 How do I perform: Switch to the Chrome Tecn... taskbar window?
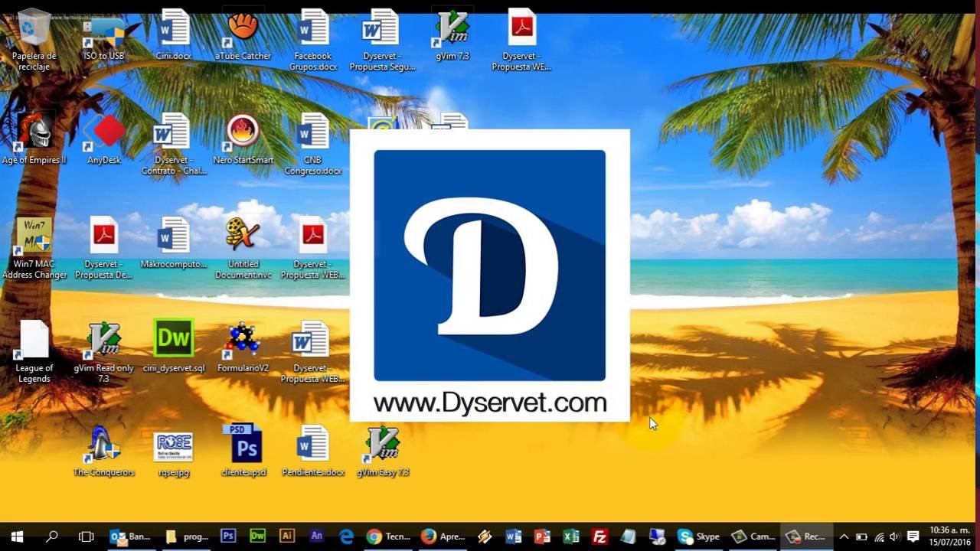click(389, 536)
